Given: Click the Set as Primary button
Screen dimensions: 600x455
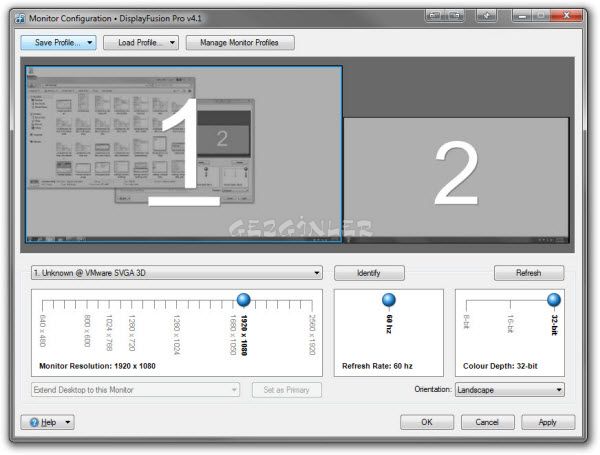Looking at the screenshot, I should coord(287,390).
